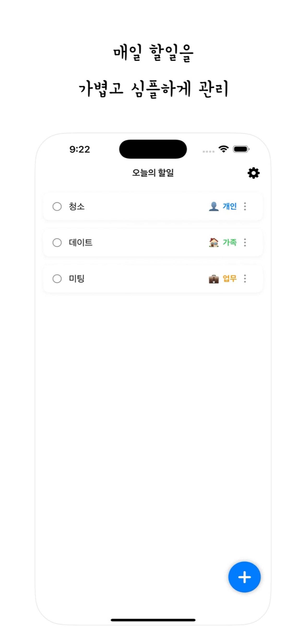Mark the 청소 task as complete

coord(57,207)
